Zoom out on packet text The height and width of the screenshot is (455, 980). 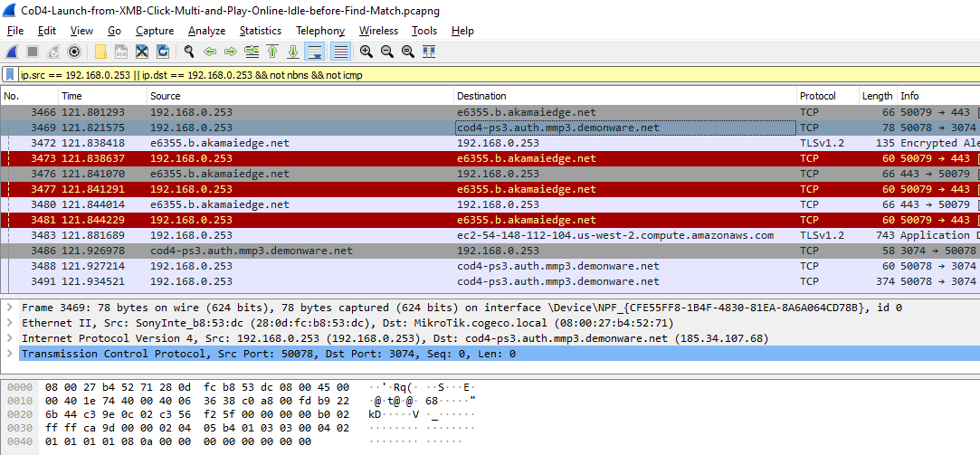pyautogui.click(x=387, y=52)
